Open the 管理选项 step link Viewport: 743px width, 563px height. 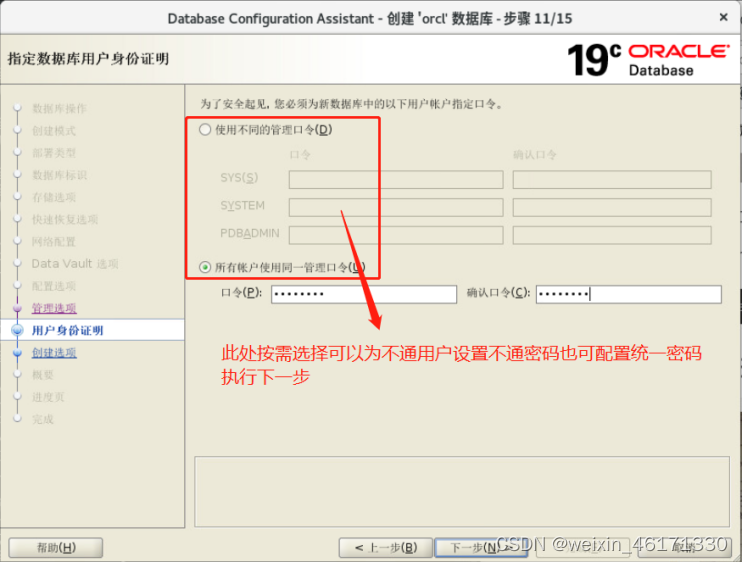pos(54,309)
